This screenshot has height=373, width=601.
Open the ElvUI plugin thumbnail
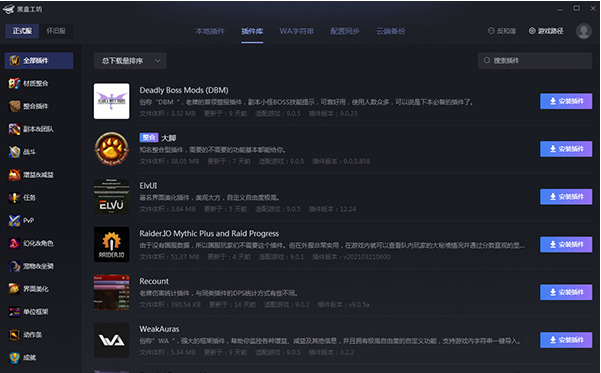click(x=112, y=197)
